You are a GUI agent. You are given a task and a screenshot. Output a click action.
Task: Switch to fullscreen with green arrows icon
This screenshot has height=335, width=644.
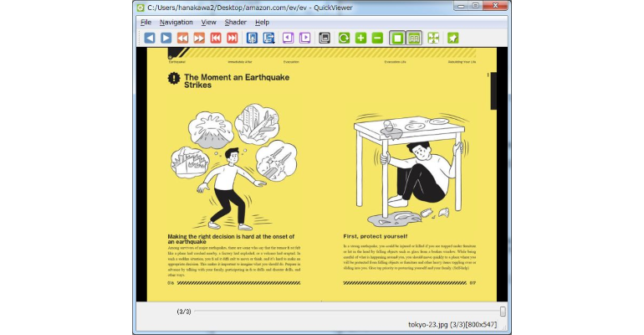[x=433, y=39]
